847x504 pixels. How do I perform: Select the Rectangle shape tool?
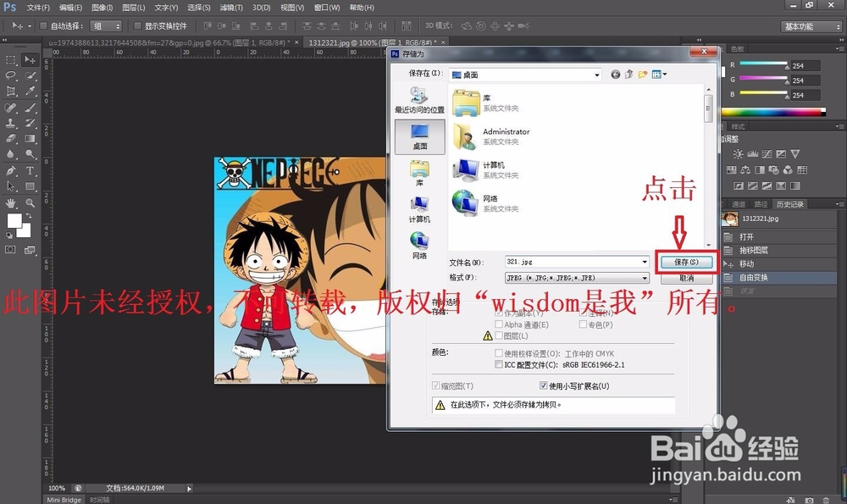point(30,186)
